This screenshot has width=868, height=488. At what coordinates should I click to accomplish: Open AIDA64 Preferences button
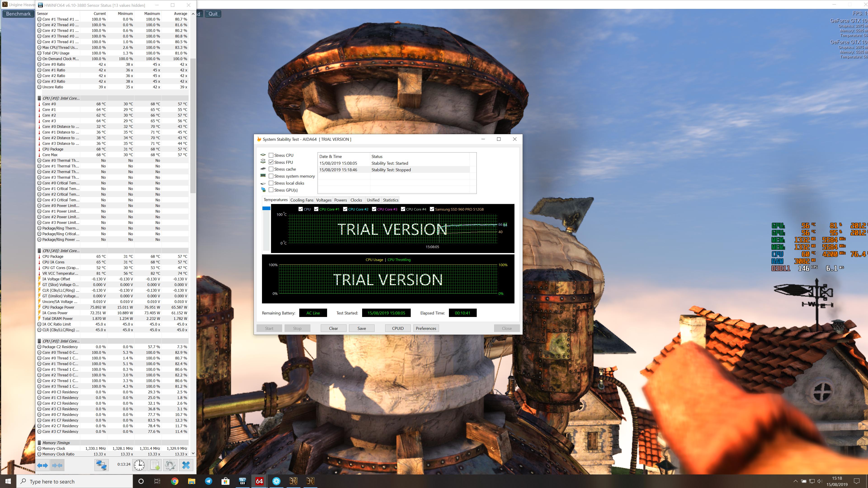click(x=426, y=328)
